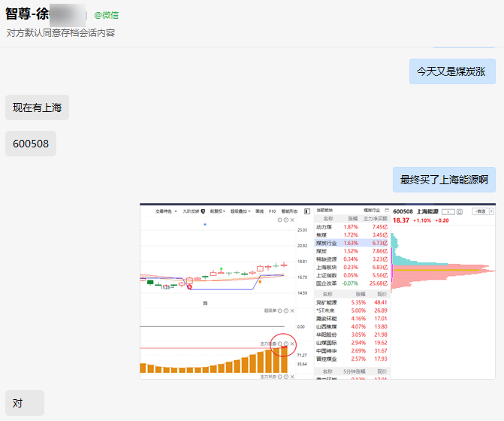Select the 焦煤 sector row
This screenshot has height=421, width=504.
pos(352,235)
